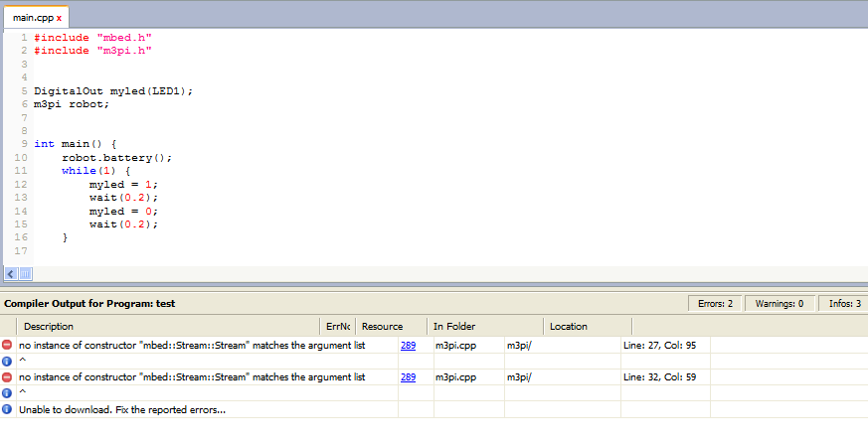Click the first red error icon
Viewport: 868px width, 445px height.
point(7,346)
